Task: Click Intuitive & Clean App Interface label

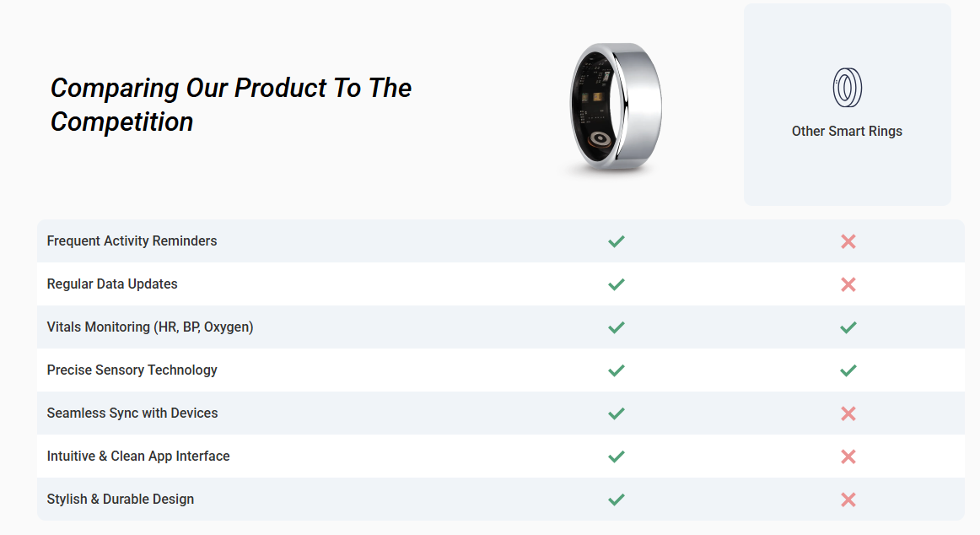Action: (138, 457)
